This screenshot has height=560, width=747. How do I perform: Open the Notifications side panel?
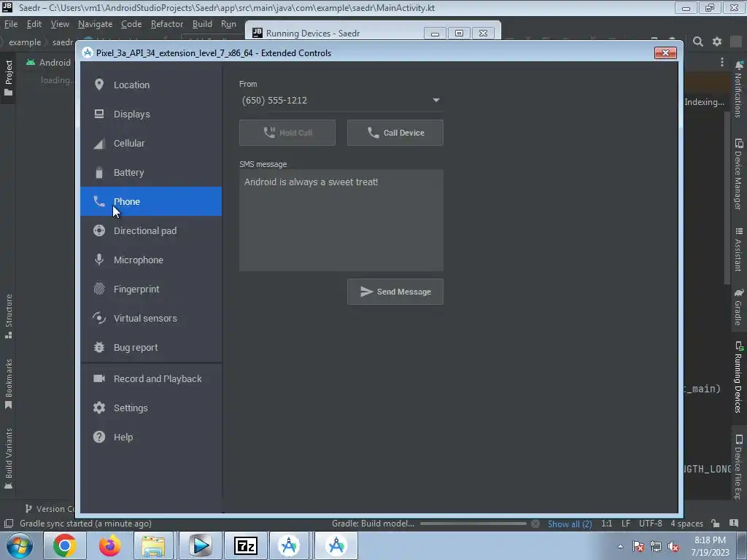coord(738,90)
